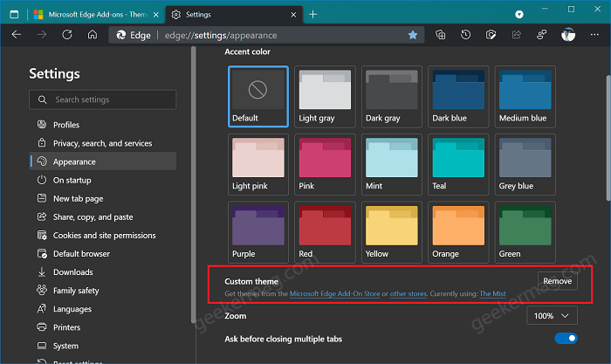Screen dimensions: 611x364
Task: Open Cookies and site permissions
Action: point(103,235)
